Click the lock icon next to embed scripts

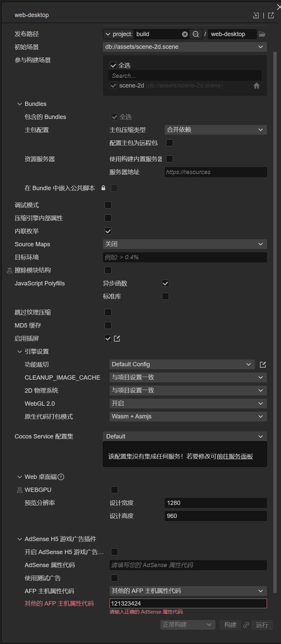click(103, 188)
